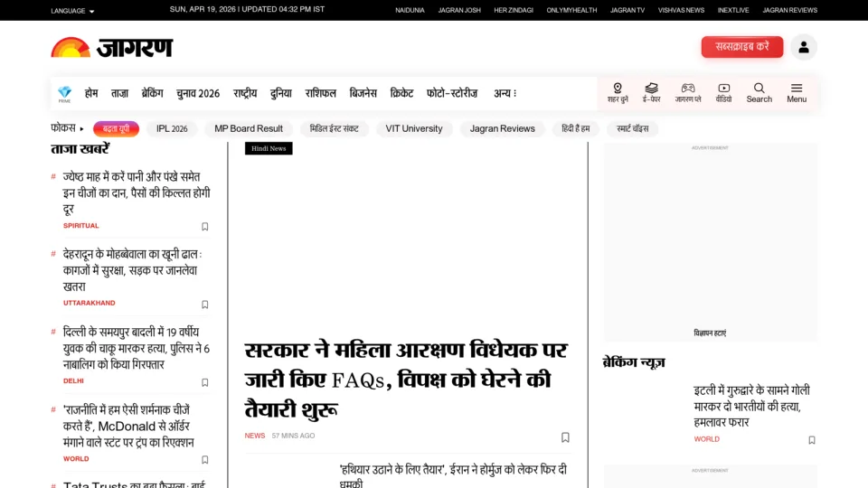Bookmark the Delhi Samaypur Badli story
The image size is (868, 488).
(x=205, y=382)
